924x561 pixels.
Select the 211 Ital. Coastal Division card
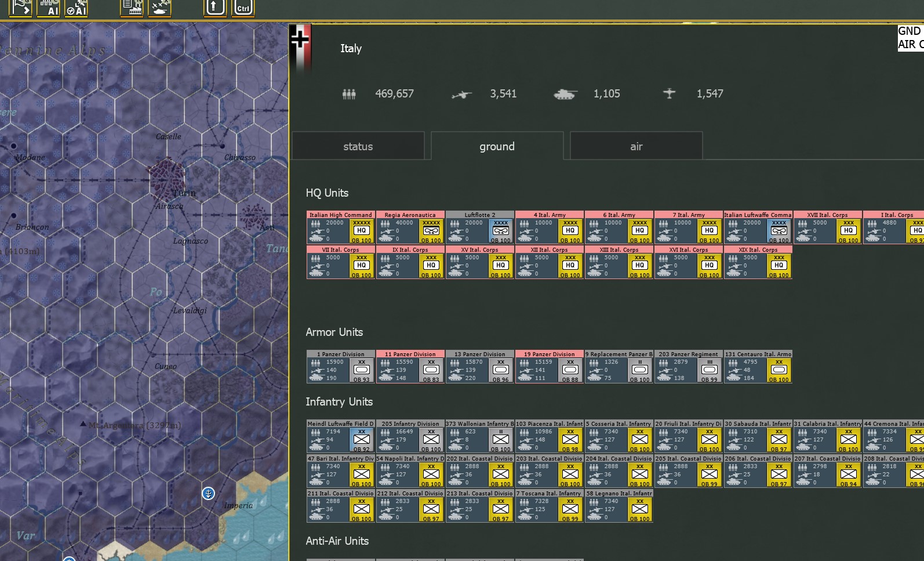coord(341,506)
